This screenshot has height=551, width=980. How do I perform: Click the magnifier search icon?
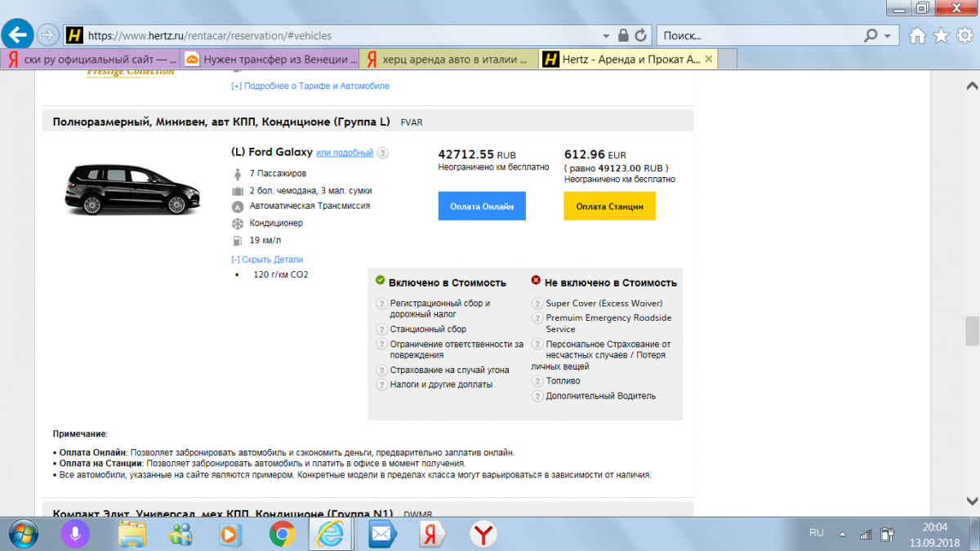pos(871,36)
